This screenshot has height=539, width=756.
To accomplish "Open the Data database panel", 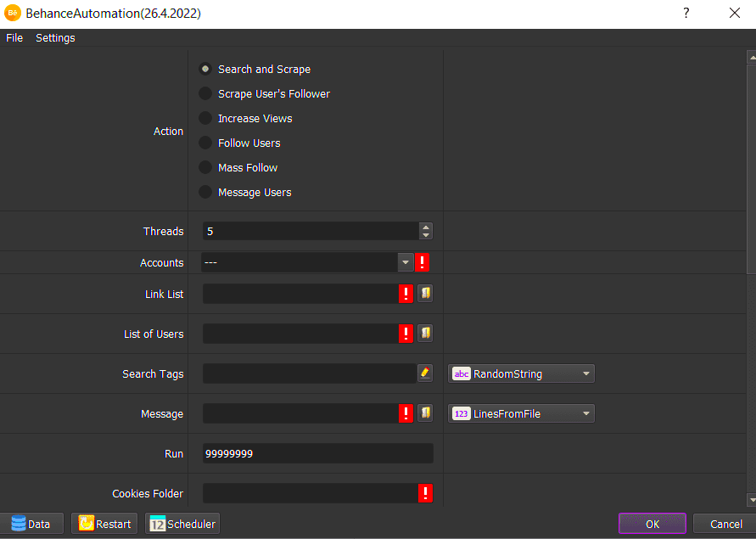I will (31, 524).
